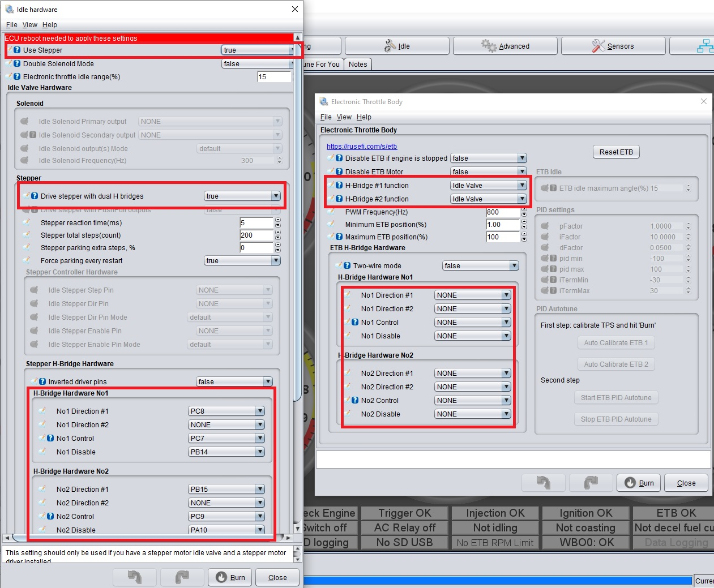The width and height of the screenshot is (714, 588).
Task: Click undo arrow in Idle hardware window
Action: [135, 577]
